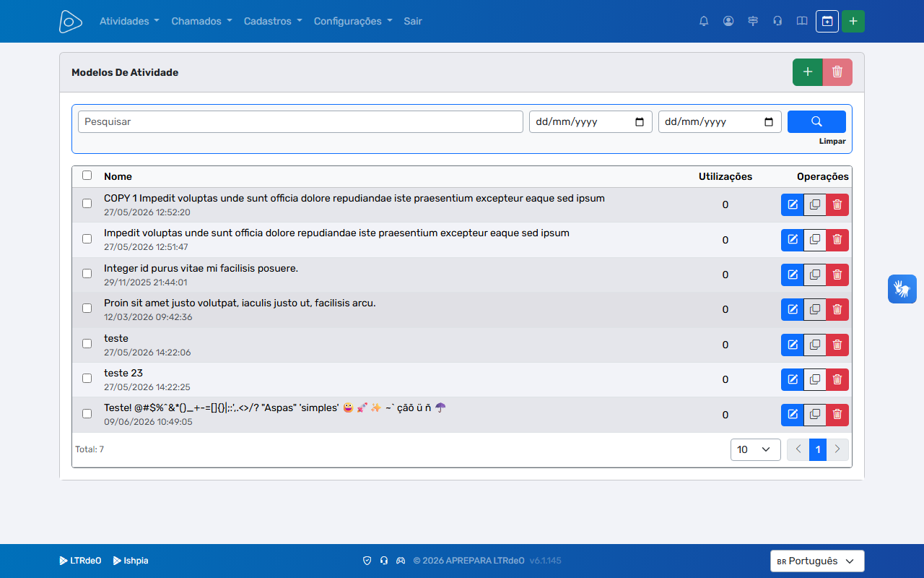Open the Atividades menu
Viewport: 924px width, 578px height.
coord(129,21)
